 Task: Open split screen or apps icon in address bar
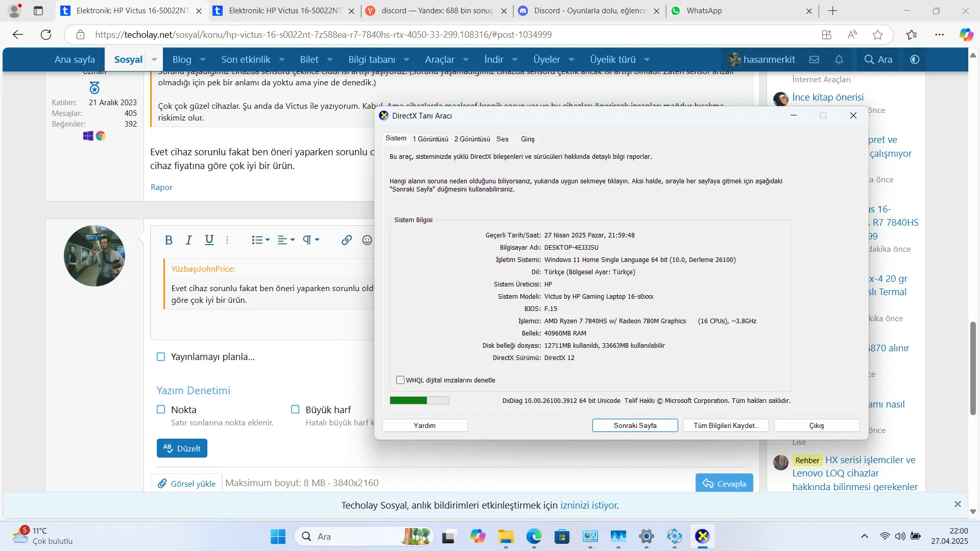coord(827,35)
